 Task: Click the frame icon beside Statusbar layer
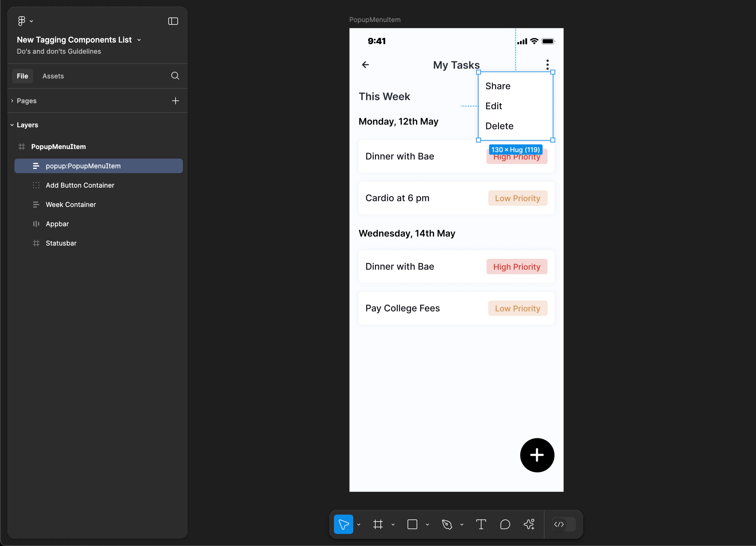36,243
